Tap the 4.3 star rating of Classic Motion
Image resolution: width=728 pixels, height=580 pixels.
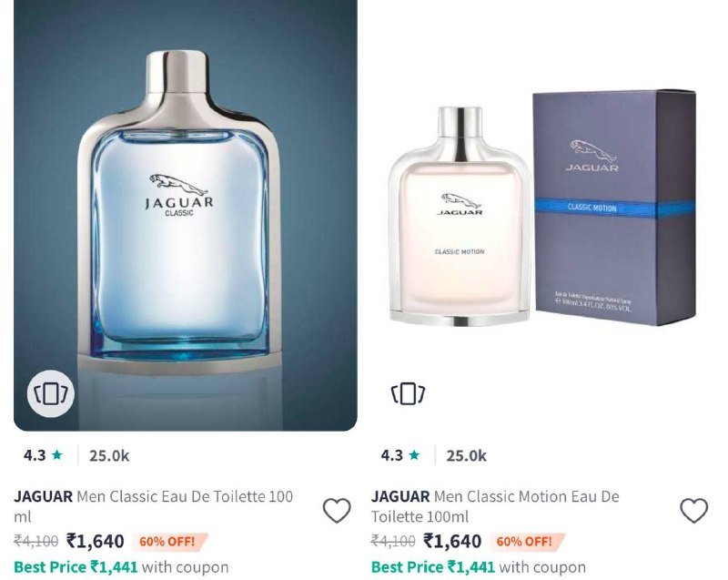(400, 455)
